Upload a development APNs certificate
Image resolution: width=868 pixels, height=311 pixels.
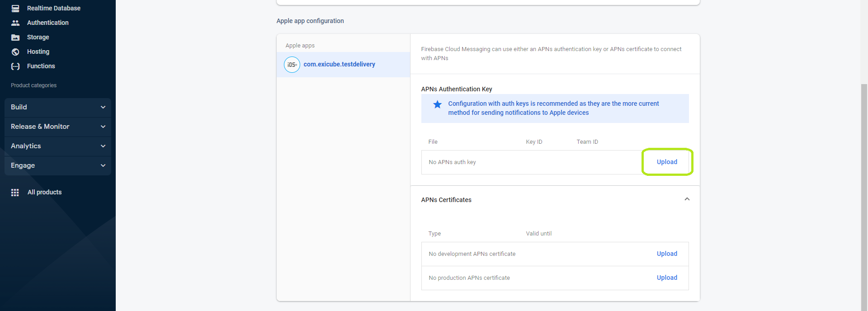coord(667,254)
